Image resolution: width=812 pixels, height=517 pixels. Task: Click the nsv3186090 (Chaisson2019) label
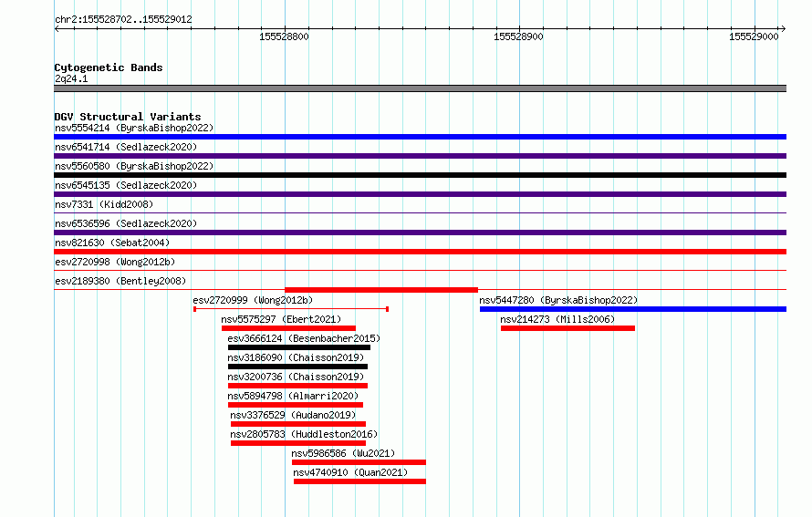(296, 357)
